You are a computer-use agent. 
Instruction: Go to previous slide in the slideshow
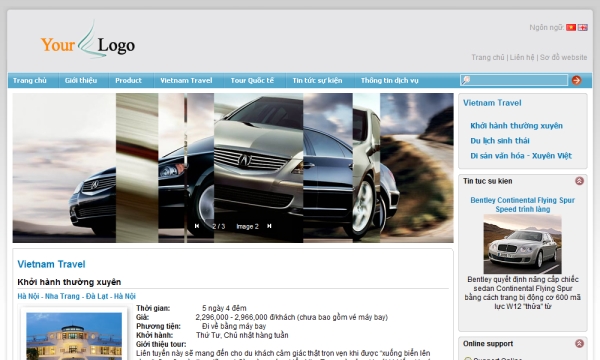pos(197,226)
